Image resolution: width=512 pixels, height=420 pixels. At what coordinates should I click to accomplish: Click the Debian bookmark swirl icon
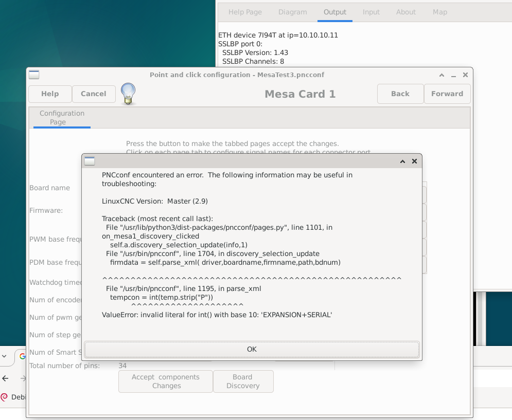[4, 397]
